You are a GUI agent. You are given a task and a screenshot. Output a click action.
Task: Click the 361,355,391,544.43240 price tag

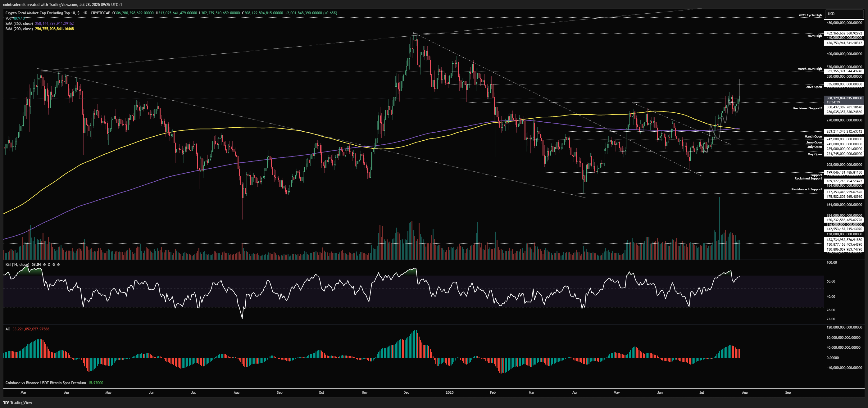[844, 71]
